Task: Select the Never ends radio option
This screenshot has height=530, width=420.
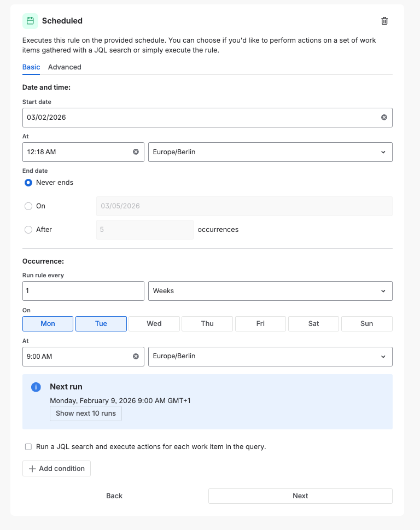Action: (28, 183)
